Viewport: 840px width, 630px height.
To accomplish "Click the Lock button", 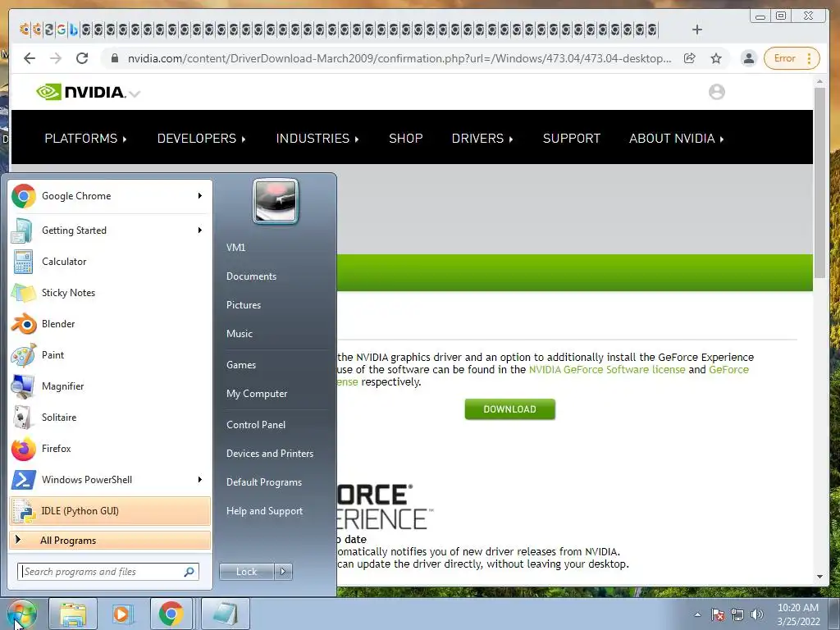I will point(246,572).
